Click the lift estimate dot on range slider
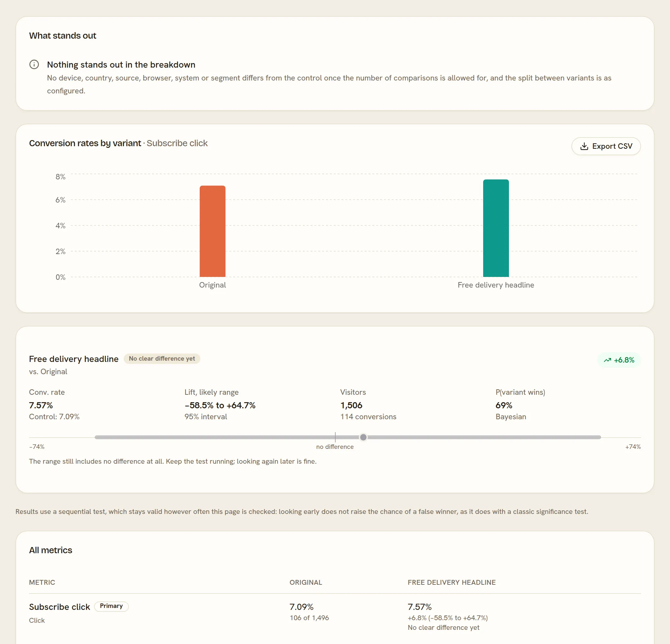Image resolution: width=670 pixels, height=644 pixels. point(363,437)
